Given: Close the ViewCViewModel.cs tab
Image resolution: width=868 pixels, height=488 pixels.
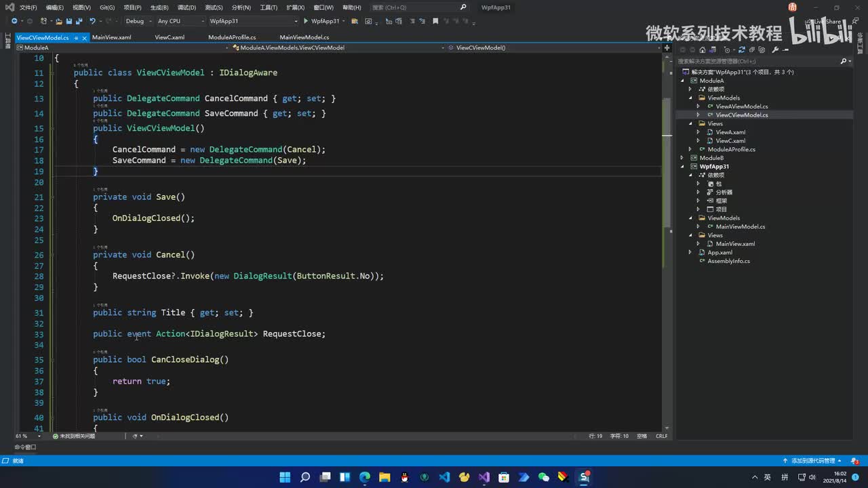Looking at the screenshot, I should [x=85, y=38].
